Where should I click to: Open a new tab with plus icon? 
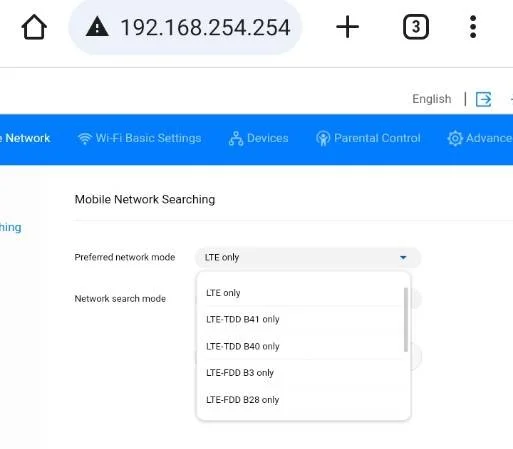coord(347,27)
